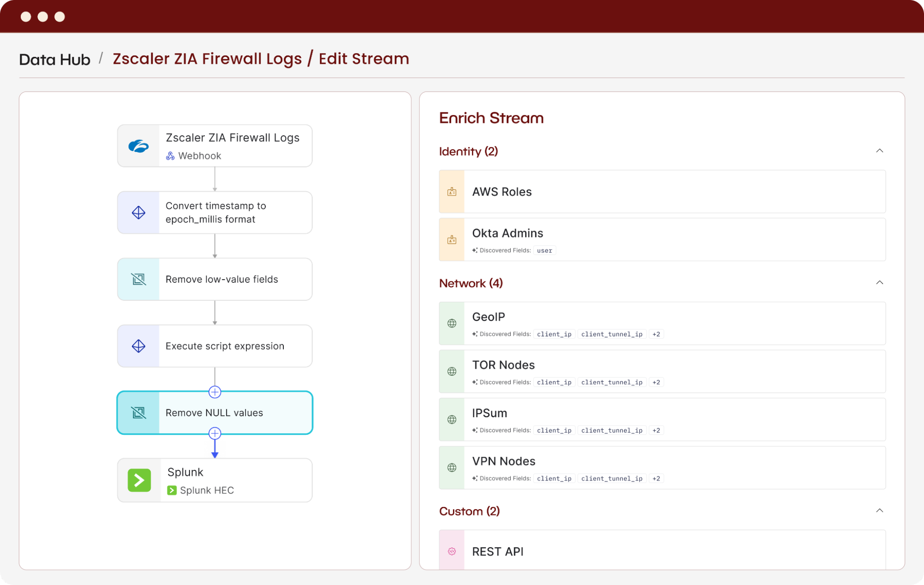The height and width of the screenshot is (585, 924).
Task: Collapse the Network section
Action: [x=879, y=283]
